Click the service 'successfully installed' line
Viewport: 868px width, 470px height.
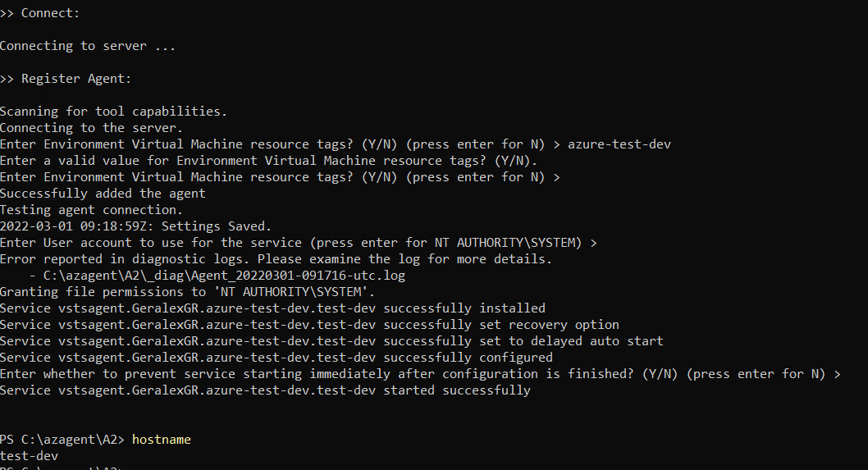(272, 308)
